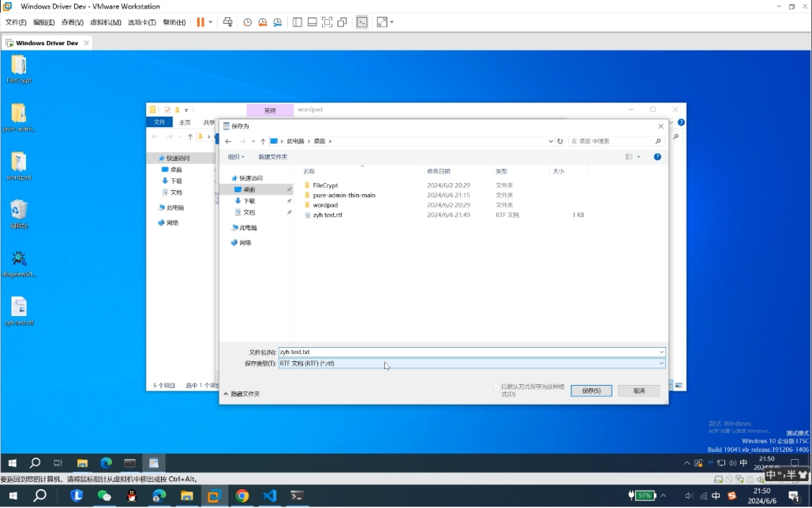Collapse folders with 隐藏文件夹
The image size is (812, 508).
(x=241, y=394)
